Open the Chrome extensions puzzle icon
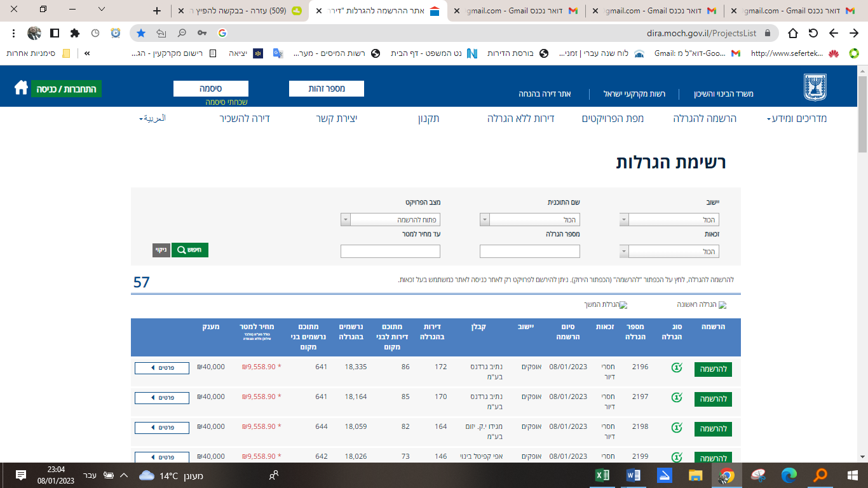Viewport: 868px width, 488px height. pyautogui.click(x=75, y=33)
